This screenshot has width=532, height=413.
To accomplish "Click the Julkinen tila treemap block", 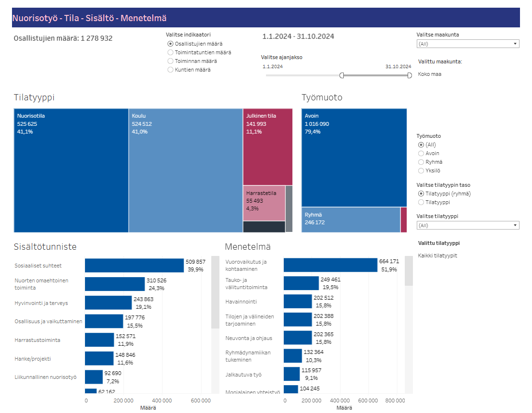I will coord(268,146).
